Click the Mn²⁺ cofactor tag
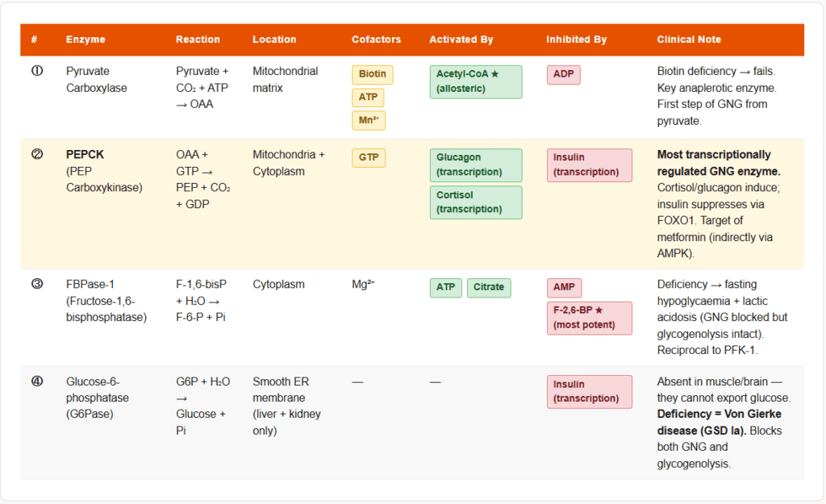This screenshot has height=504, width=826. pos(369,121)
